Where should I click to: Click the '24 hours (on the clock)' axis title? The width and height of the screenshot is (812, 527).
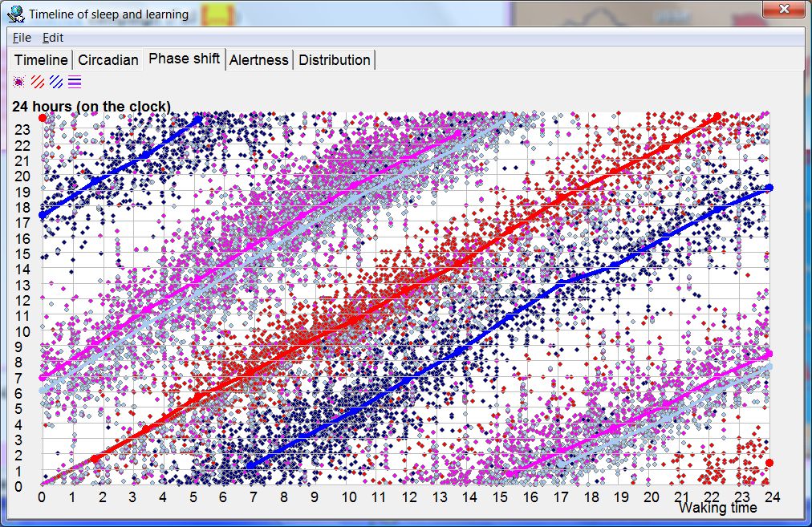click(x=91, y=107)
